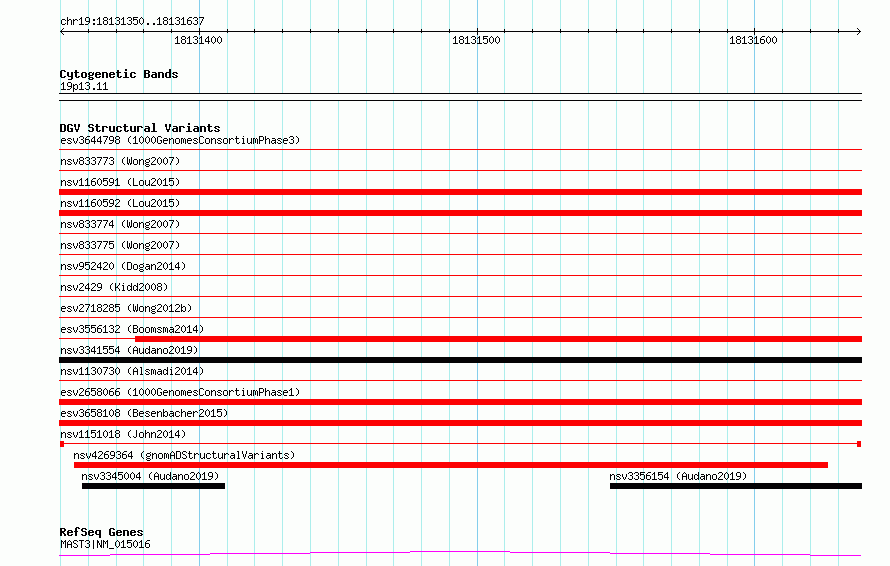Screen dimensions: 890x566
Task: Click the esv3644798 (1000GenomesConsortiumPhase3) variant label
Action: [180, 140]
